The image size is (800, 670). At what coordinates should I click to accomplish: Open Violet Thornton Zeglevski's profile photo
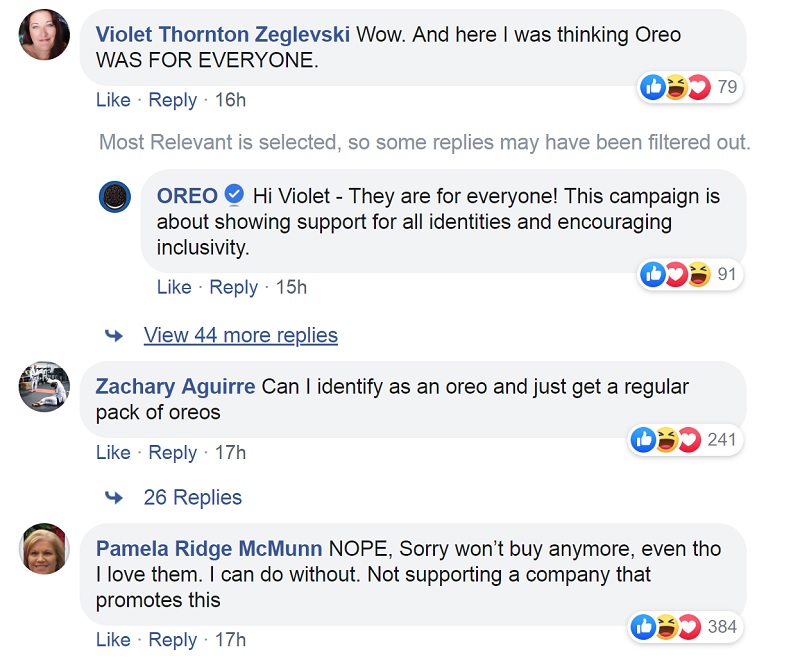click(44, 34)
